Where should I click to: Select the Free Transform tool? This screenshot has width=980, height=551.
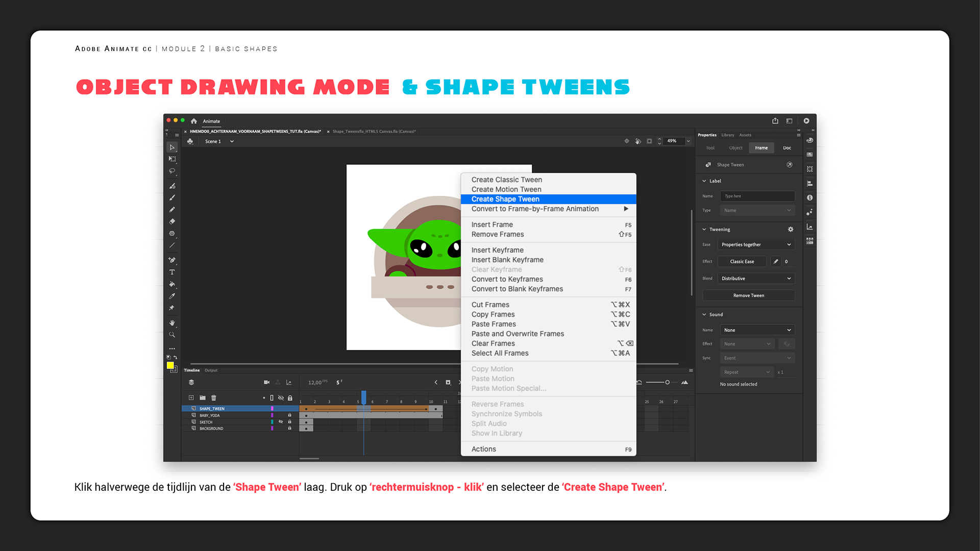(172, 159)
